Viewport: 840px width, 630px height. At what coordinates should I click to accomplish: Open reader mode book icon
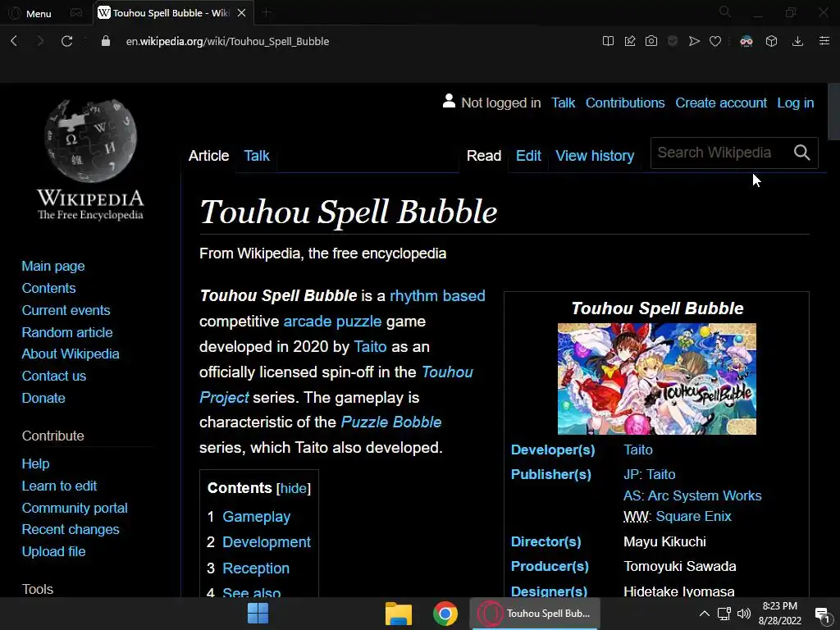(x=608, y=41)
